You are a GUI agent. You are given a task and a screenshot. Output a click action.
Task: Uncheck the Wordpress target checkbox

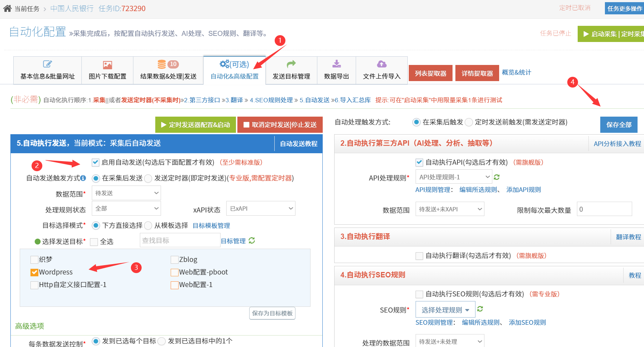click(34, 272)
